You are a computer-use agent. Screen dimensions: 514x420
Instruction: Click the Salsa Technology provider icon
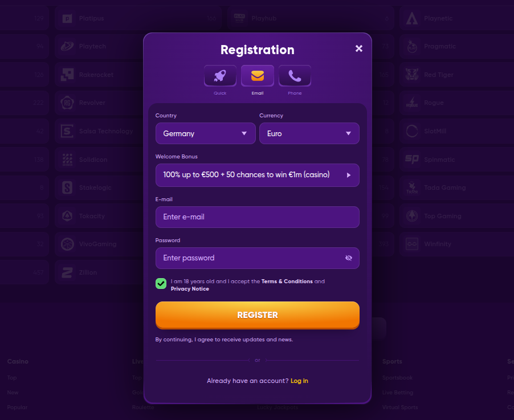pos(67,131)
